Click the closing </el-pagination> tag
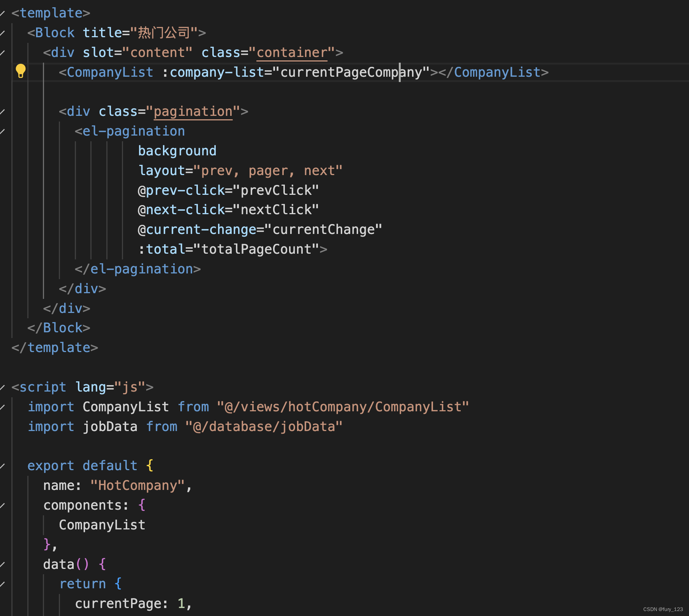The height and width of the screenshot is (616, 689). 138,269
